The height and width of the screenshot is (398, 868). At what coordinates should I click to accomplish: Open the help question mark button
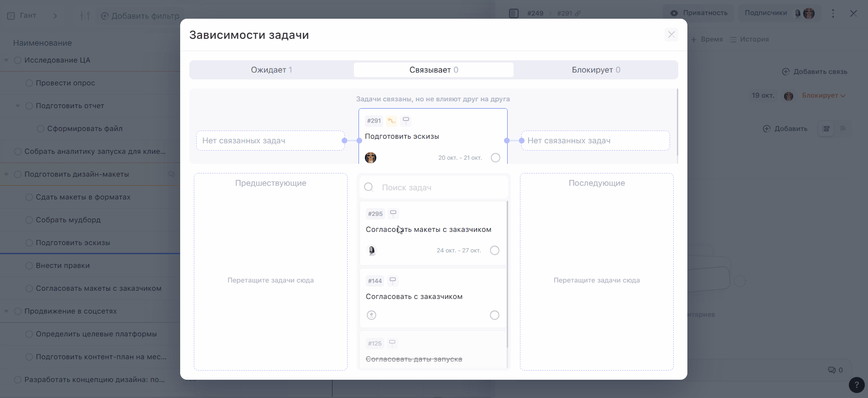(856, 385)
